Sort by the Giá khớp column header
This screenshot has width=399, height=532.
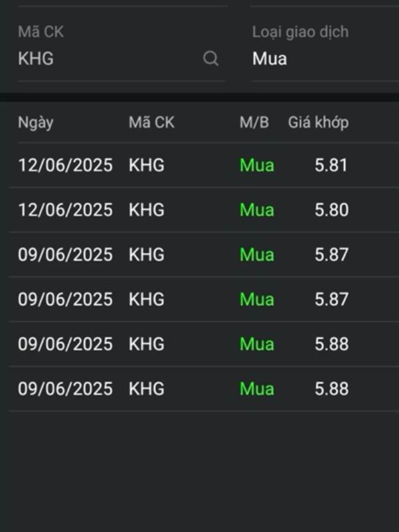pyautogui.click(x=318, y=122)
